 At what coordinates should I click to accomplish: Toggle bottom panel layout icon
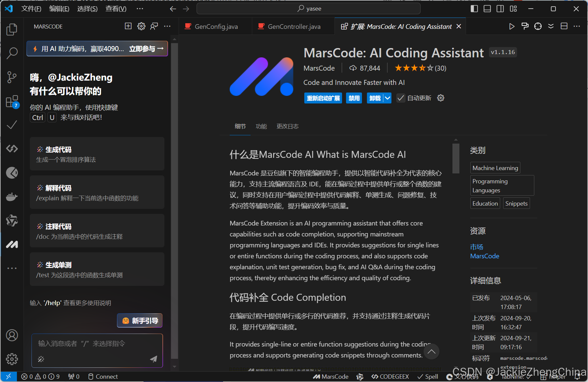tap(487, 9)
